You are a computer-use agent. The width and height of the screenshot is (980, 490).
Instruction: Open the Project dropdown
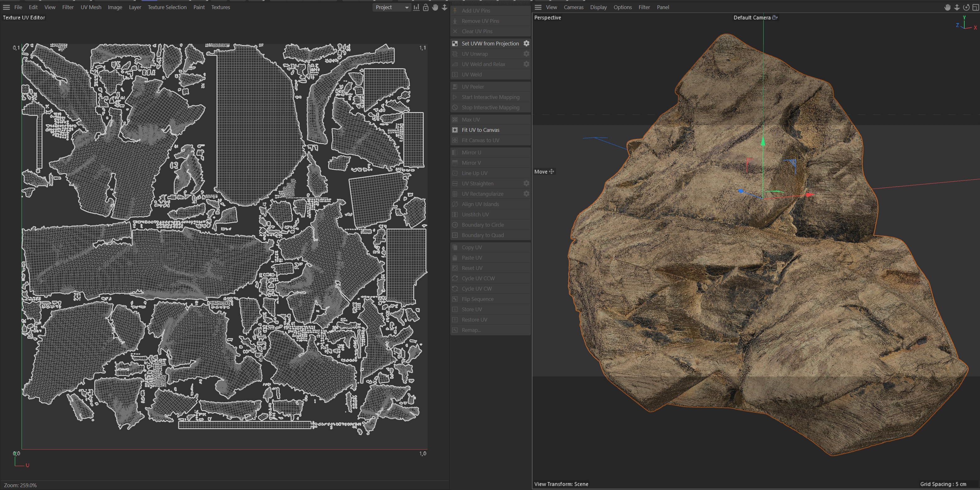[x=391, y=7]
